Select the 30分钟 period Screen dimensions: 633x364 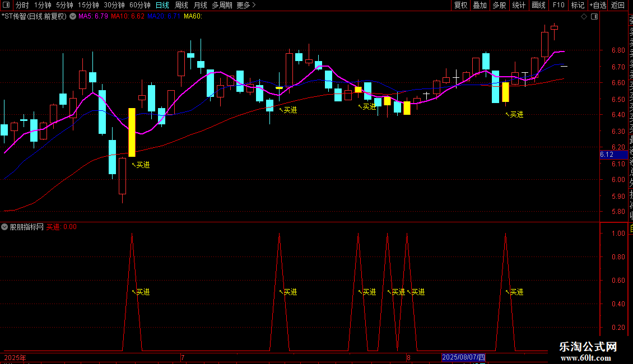[114, 5]
